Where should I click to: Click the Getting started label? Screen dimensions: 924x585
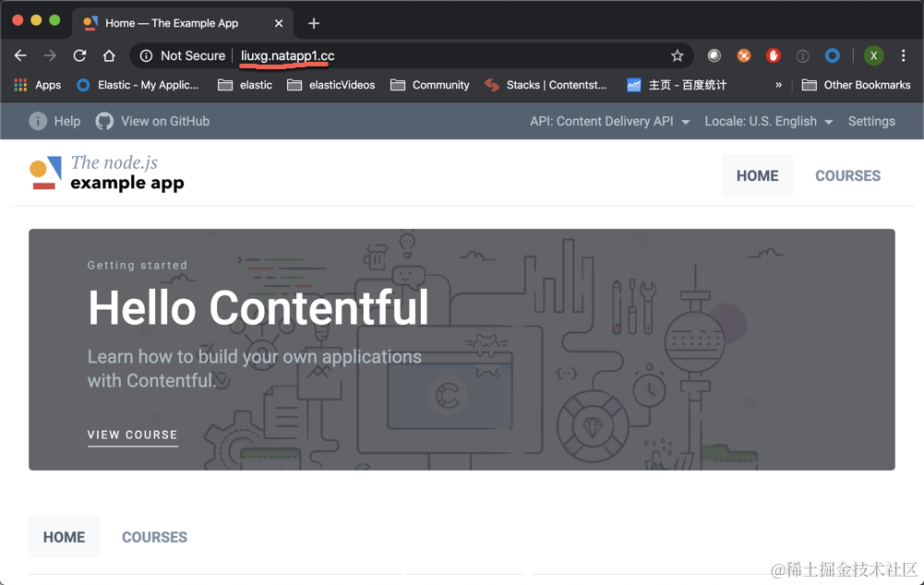[138, 265]
